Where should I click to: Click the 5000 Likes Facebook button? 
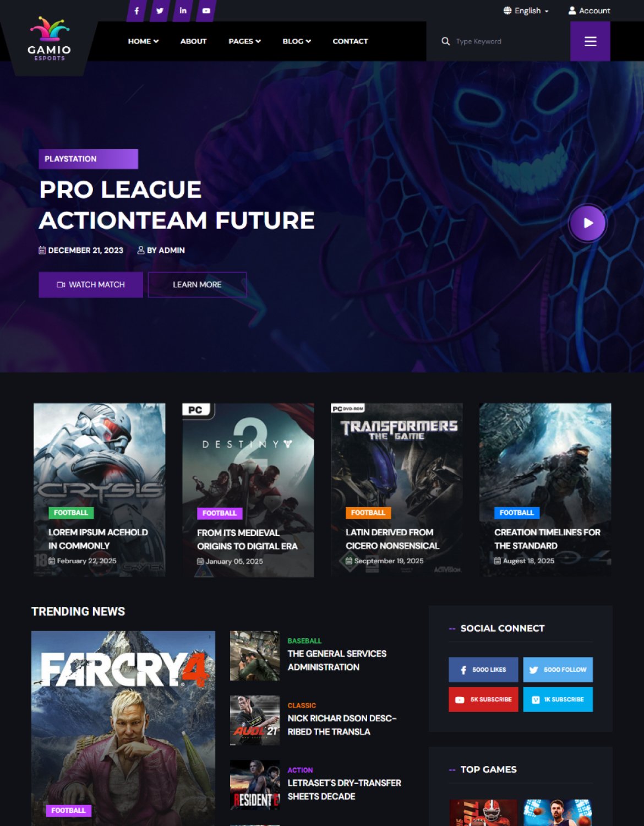click(483, 670)
